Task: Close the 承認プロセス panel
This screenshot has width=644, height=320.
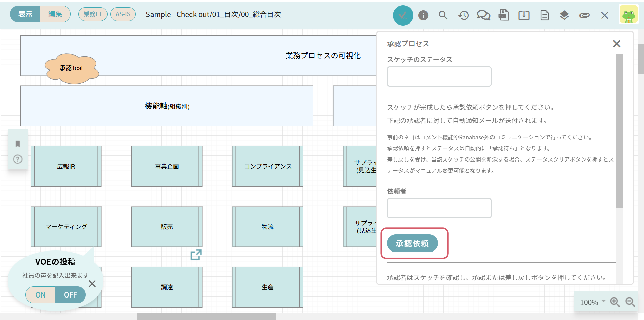Action: [616, 44]
